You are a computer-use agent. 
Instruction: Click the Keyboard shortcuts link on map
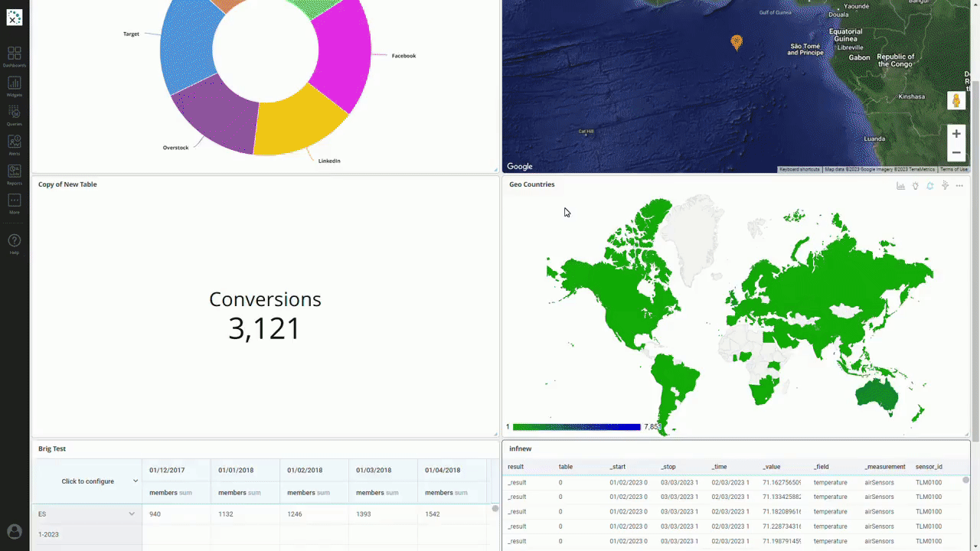(x=799, y=169)
